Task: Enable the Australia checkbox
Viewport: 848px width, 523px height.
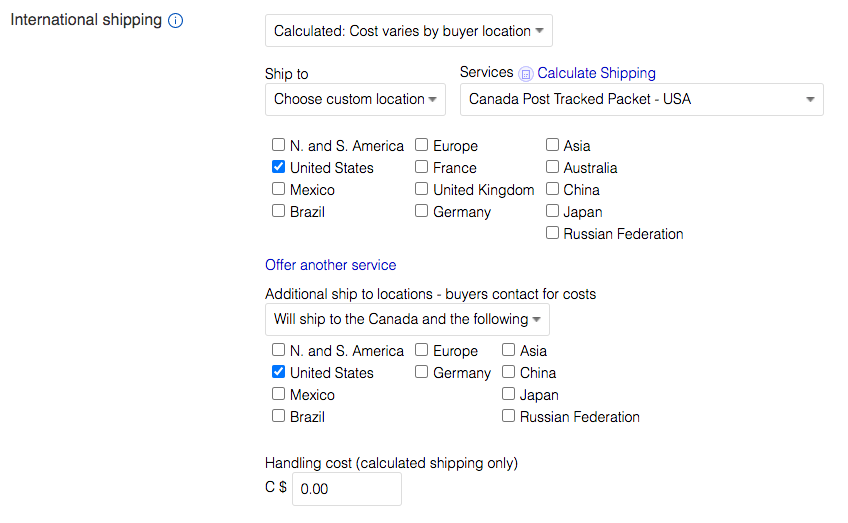Action: click(552, 167)
